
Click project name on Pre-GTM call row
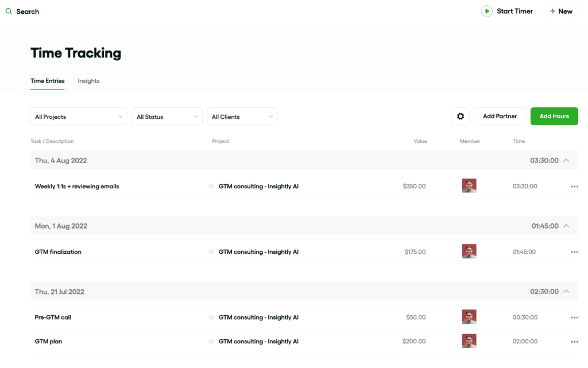tap(259, 317)
